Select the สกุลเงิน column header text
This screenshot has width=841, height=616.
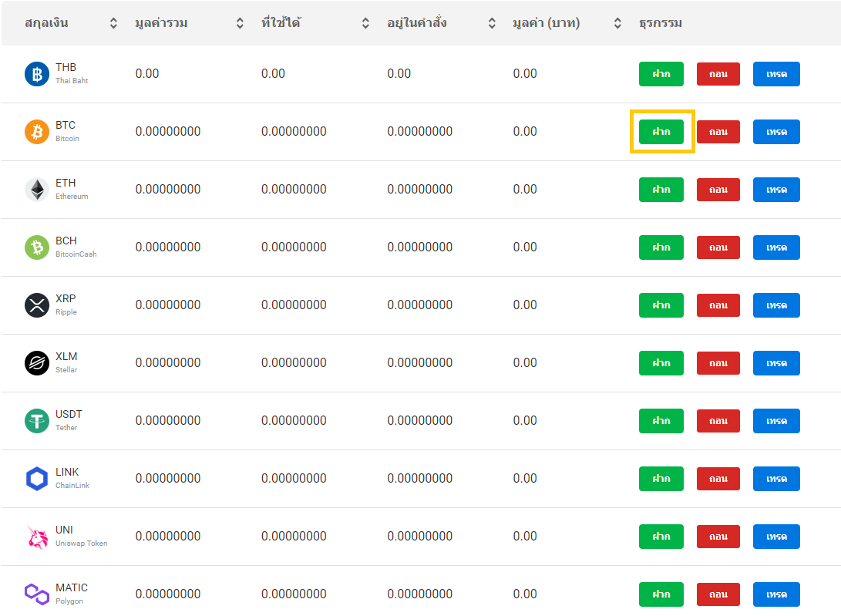coord(47,24)
